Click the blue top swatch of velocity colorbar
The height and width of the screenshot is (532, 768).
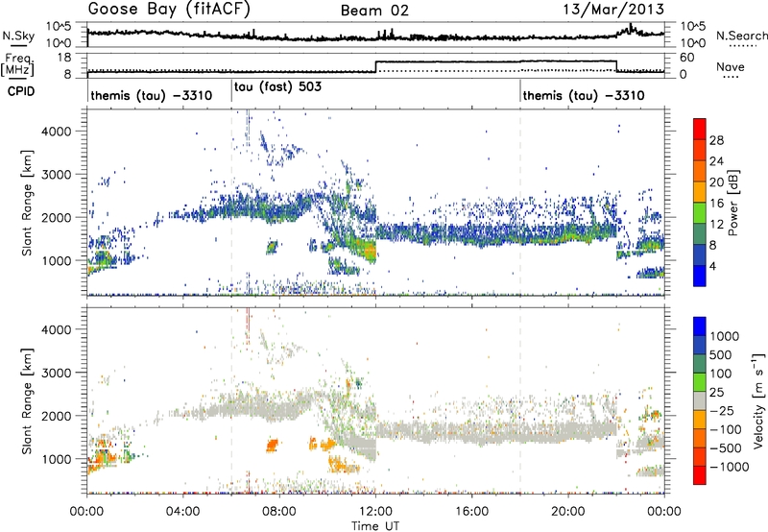(x=700, y=326)
